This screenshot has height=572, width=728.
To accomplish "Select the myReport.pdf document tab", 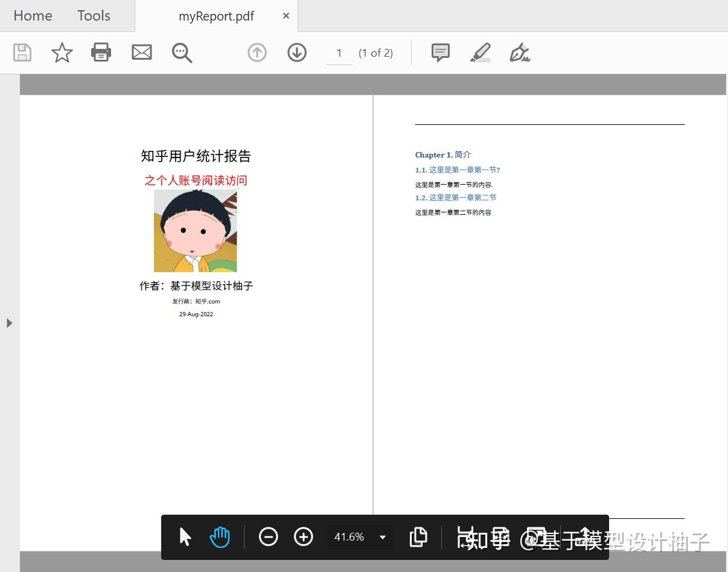I will pos(216,16).
